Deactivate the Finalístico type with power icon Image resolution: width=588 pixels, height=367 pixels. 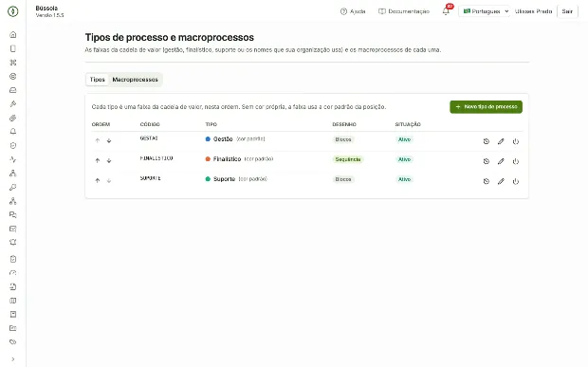516,161
